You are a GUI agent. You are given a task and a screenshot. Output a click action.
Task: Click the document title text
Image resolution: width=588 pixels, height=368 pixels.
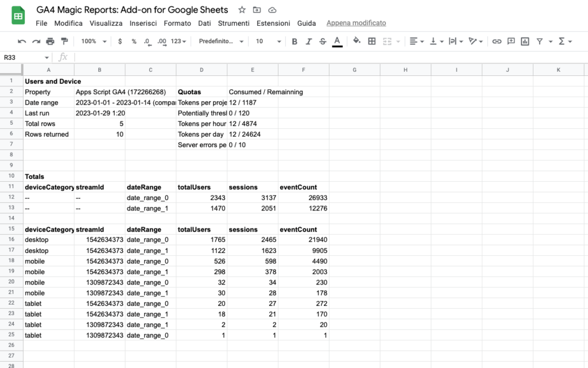point(132,10)
